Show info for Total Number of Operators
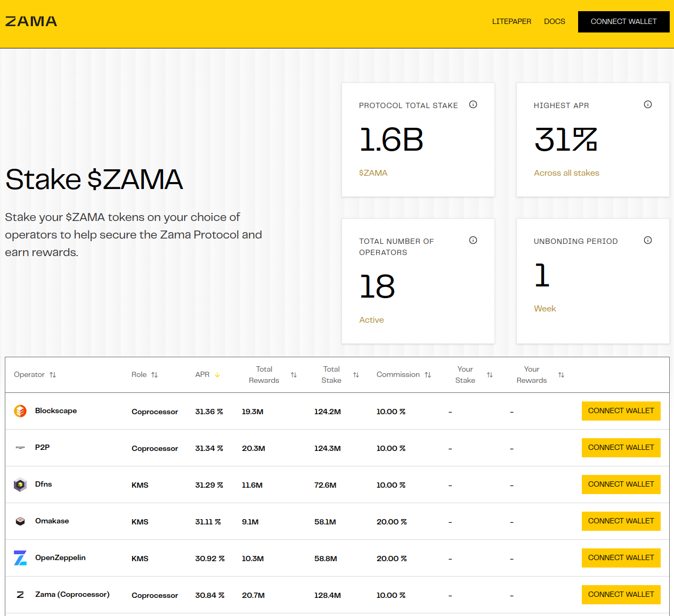The image size is (674, 616). (x=473, y=240)
